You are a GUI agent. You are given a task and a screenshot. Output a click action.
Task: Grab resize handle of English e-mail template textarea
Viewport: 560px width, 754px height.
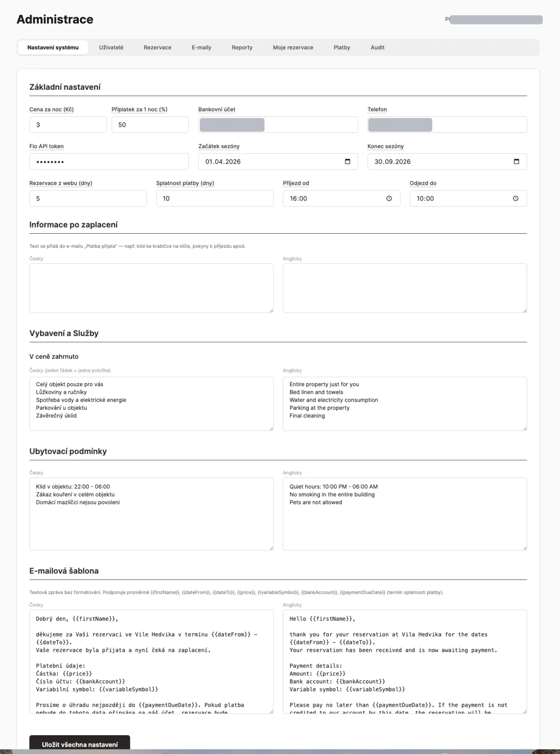(525, 712)
